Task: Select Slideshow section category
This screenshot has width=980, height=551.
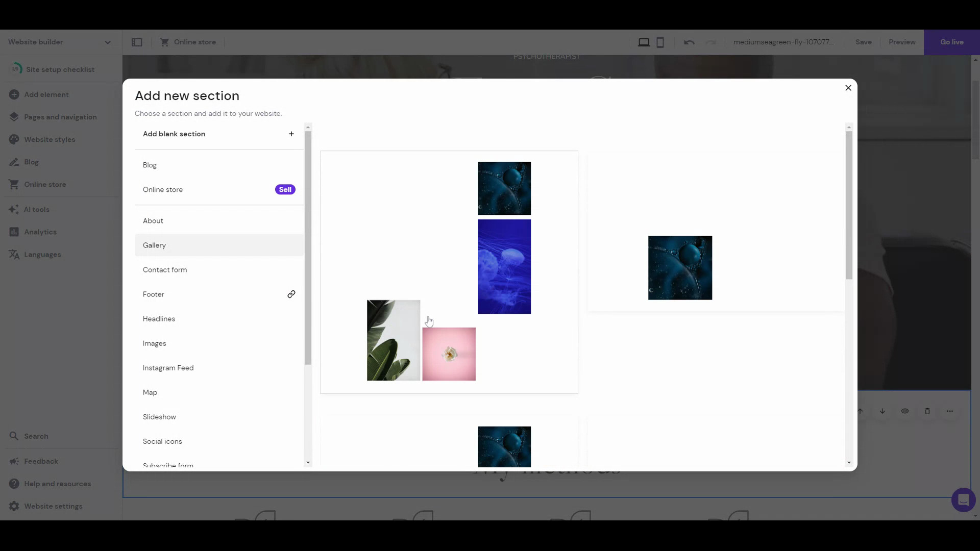Action: click(x=159, y=417)
